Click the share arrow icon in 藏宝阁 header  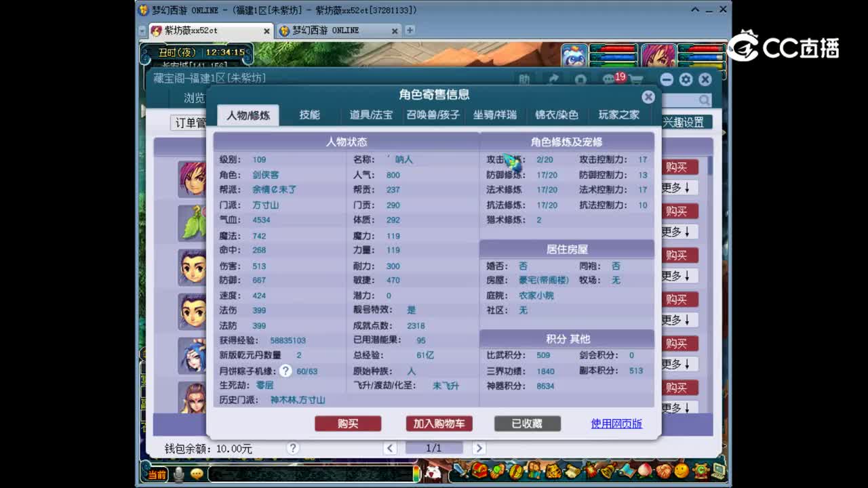[553, 79]
